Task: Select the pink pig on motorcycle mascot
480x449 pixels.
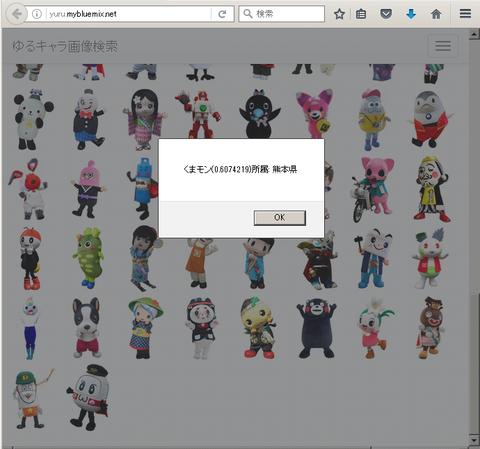Action: (373, 189)
